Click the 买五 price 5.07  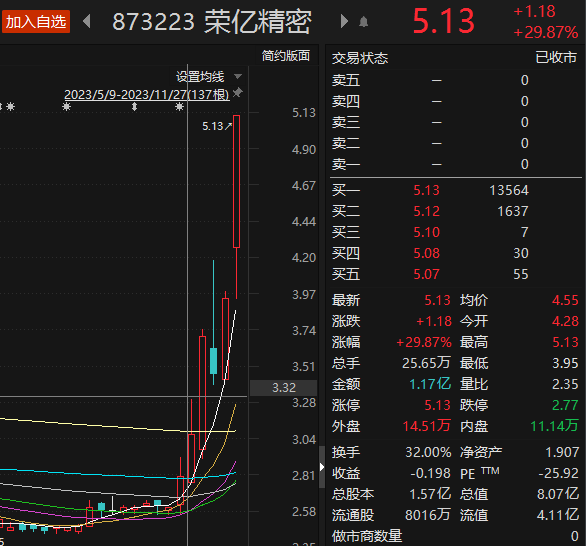coord(426,274)
